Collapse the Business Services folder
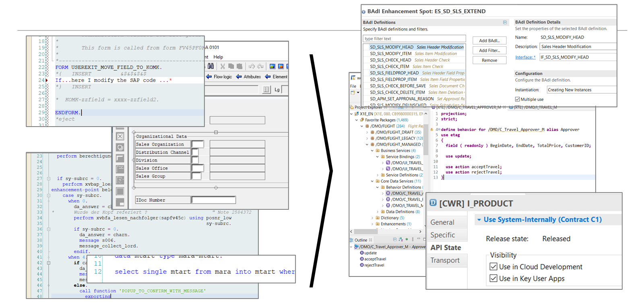 click(372, 151)
